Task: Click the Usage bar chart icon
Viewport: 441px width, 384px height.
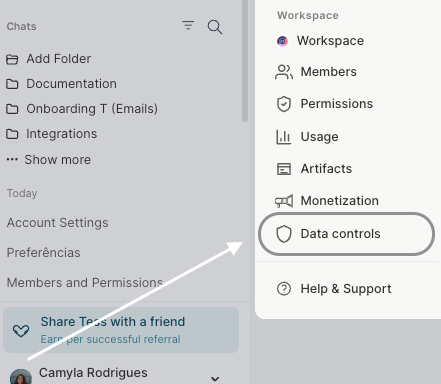Action: pos(284,137)
